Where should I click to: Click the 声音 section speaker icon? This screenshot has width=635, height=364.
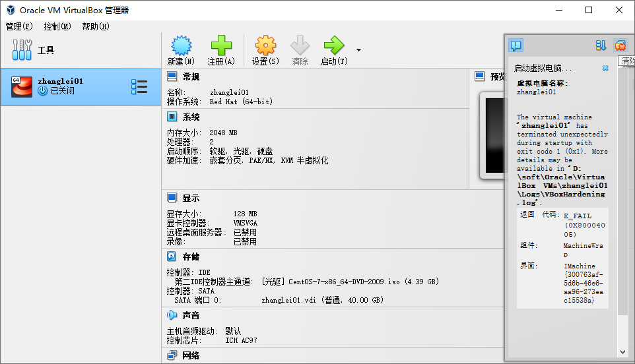click(172, 315)
